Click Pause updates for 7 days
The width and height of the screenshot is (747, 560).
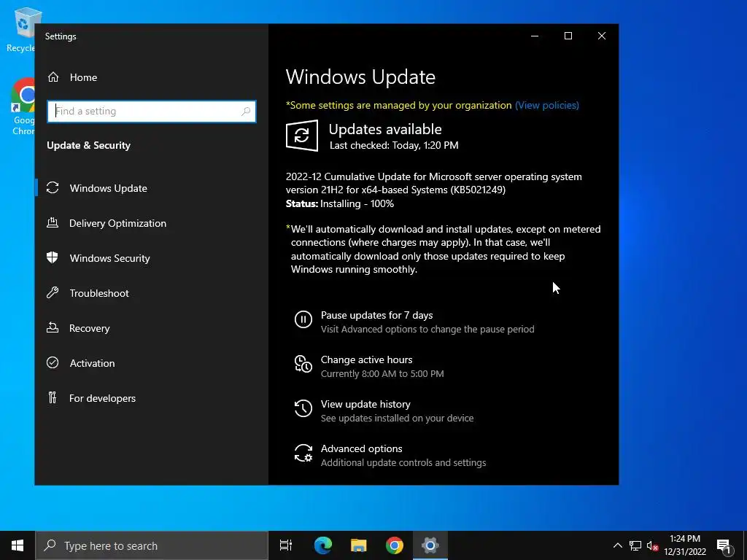point(377,315)
